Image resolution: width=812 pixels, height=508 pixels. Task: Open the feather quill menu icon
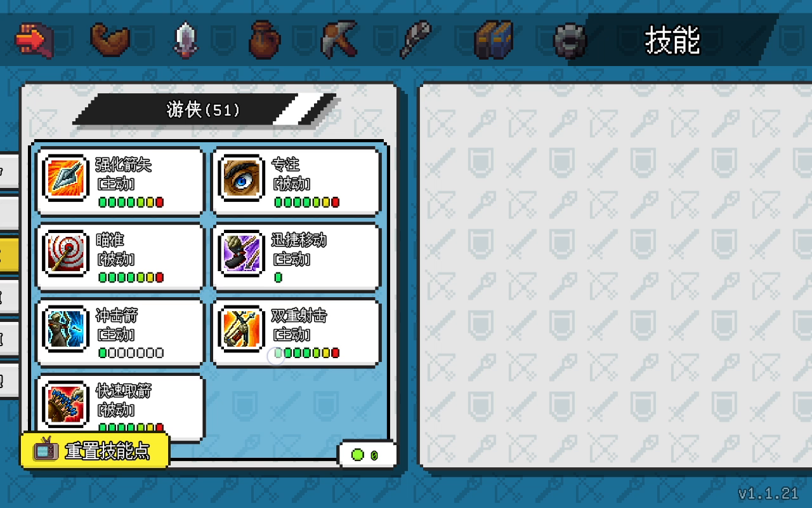416,40
